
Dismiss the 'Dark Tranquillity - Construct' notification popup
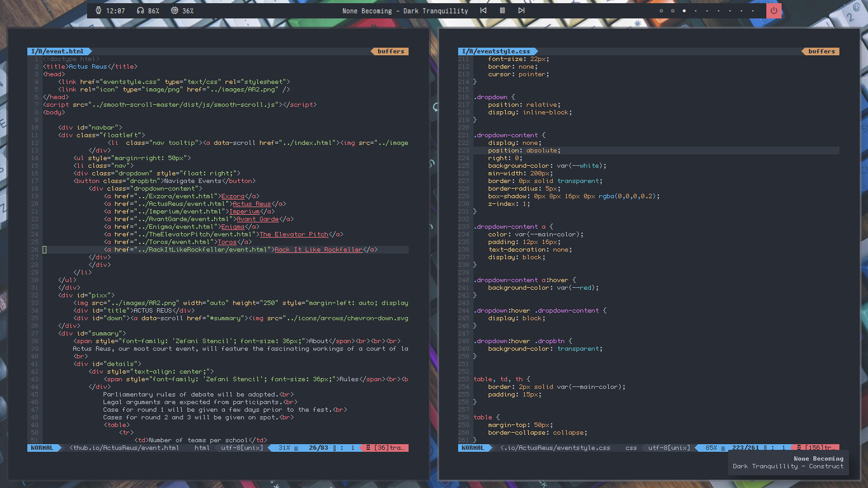(787, 463)
